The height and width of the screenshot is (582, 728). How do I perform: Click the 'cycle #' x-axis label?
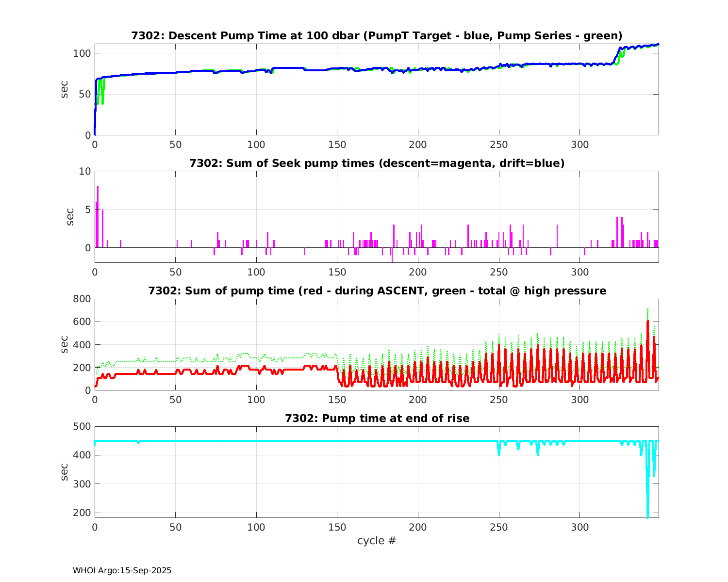point(377,541)
